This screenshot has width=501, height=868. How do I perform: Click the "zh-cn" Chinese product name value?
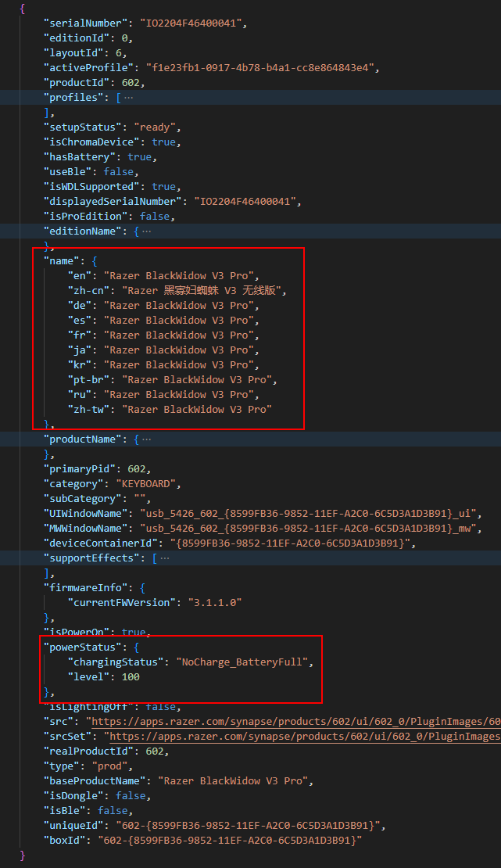pyautogui.click(x=202, y=291)
